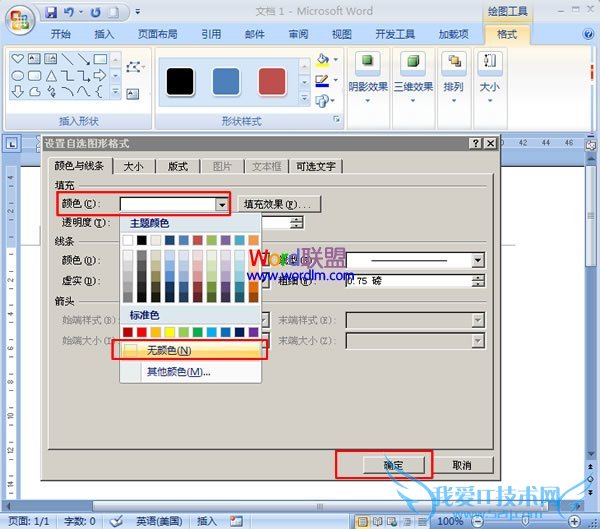Click the spell check icon in status bar
The height and width of the screenshot is (529, 600).
click(x=117, y=521)
